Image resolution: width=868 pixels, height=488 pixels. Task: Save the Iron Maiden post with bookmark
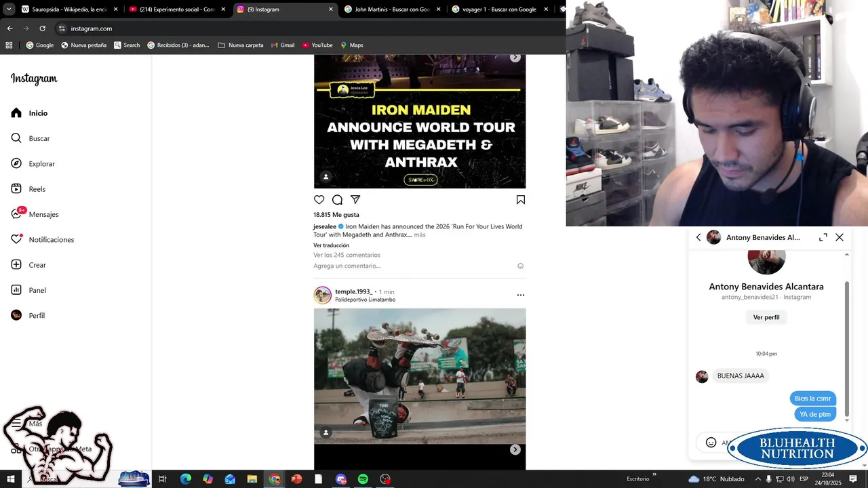point(521,200)
